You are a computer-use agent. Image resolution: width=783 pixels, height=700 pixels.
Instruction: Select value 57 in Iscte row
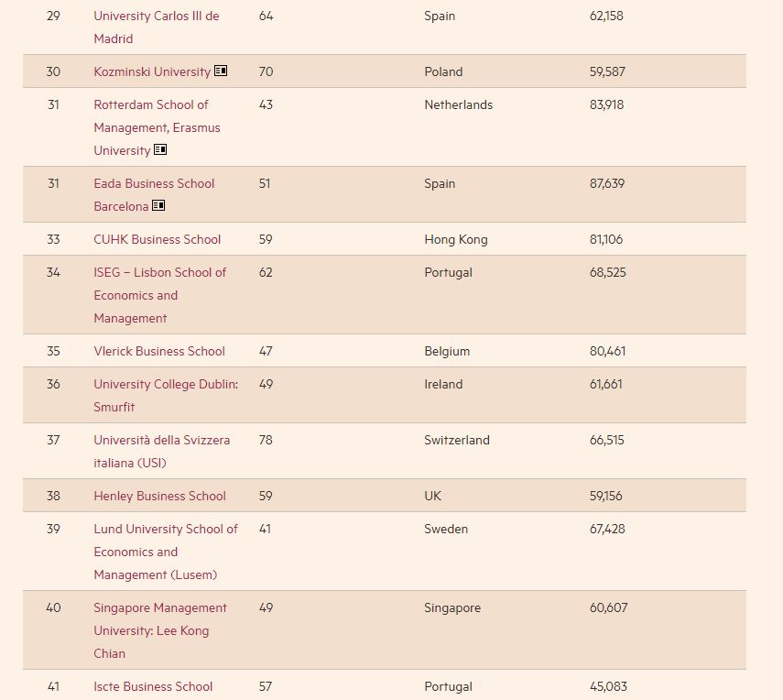coord(266,687)
